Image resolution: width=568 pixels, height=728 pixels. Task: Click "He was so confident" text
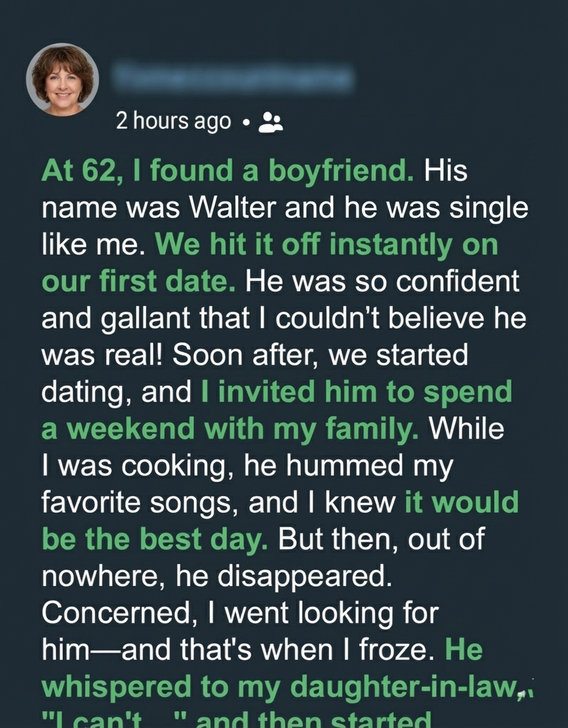[x=382, y=282]
